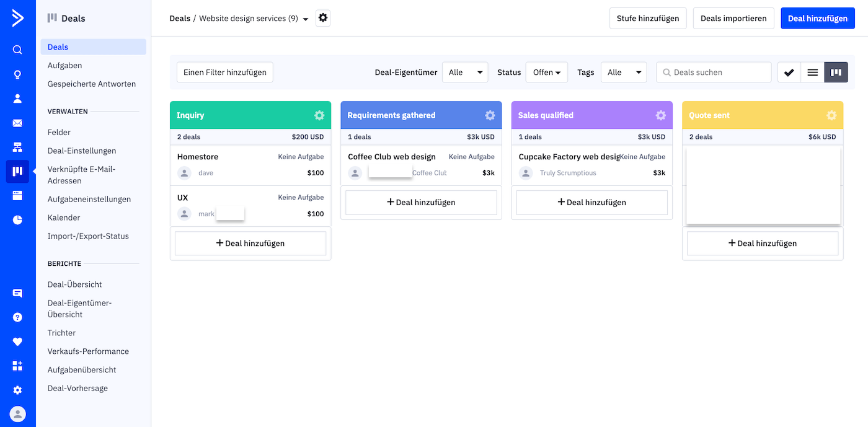
Task: Open the lightbulb ideas icon
Action: pyautogui.click(x=17, y=75)
